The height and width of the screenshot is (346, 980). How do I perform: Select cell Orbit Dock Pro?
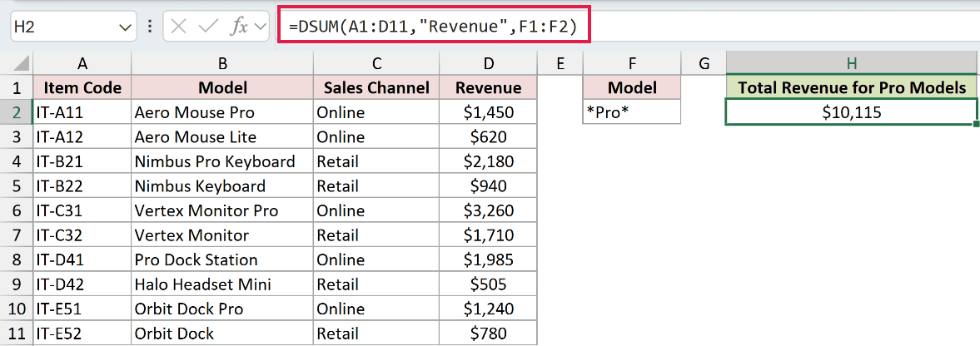222,309
